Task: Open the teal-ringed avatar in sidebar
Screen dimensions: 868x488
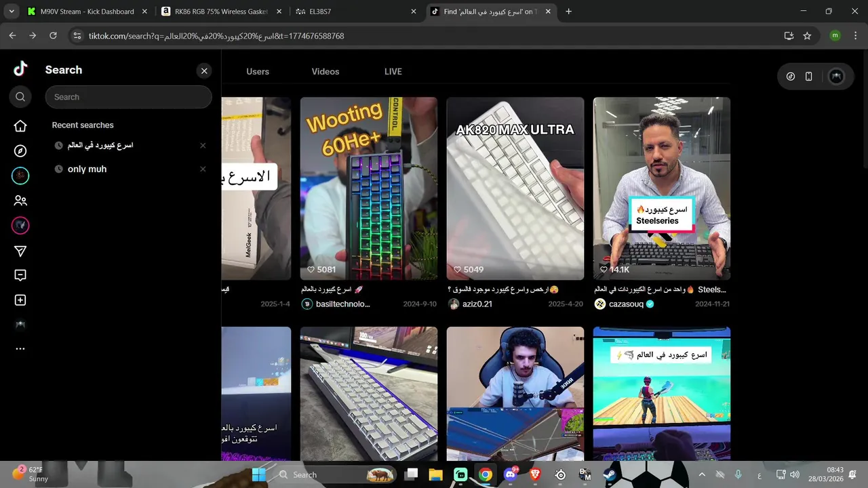Action: (x=20, y=176)
